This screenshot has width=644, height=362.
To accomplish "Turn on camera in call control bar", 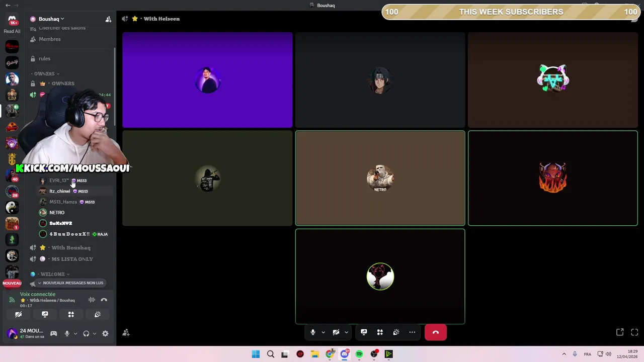I will point(336,332).
